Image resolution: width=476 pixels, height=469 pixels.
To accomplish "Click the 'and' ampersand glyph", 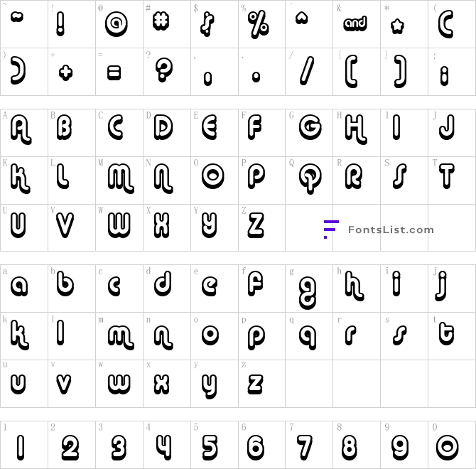I will [355, 23].
